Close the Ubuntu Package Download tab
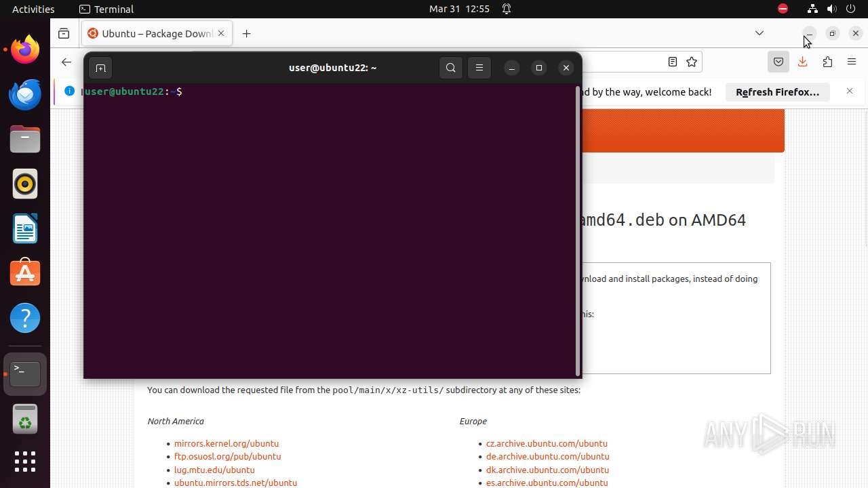This screenshot has height=488, width=868. coord(221,33)
